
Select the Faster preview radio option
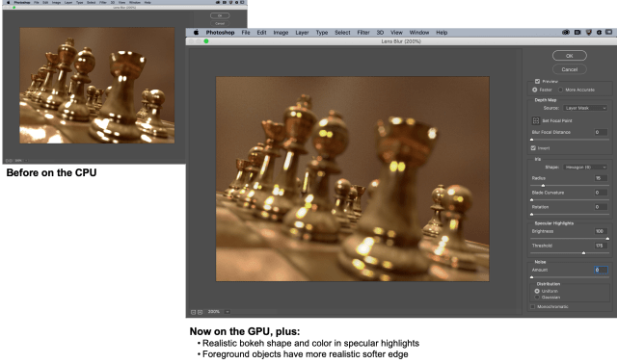pos(534,90)
